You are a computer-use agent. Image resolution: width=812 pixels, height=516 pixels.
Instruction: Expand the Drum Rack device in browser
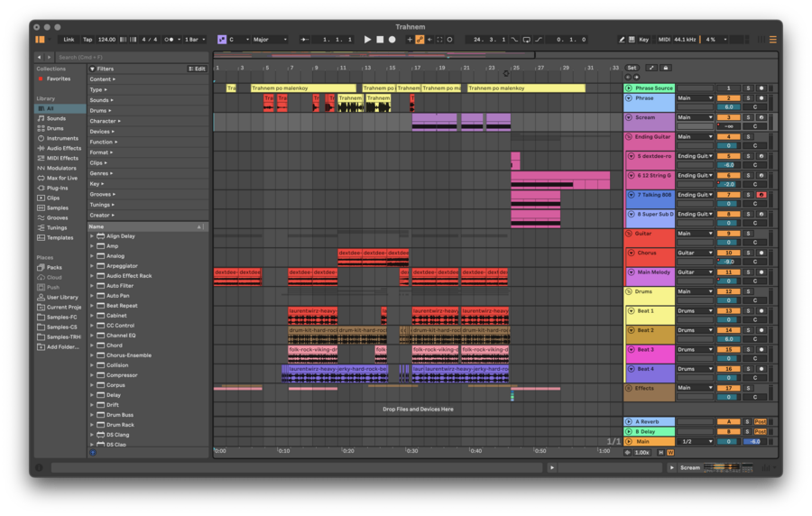tap(92, 425)
